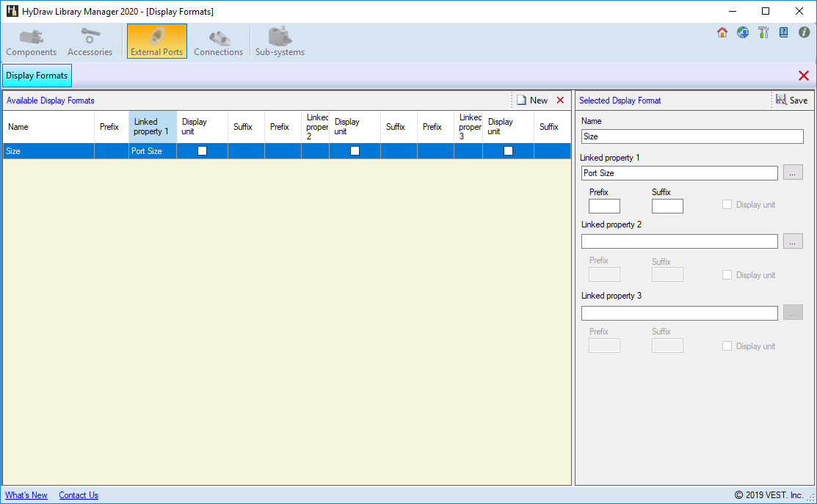This screenshot has width=817, height=504.
Task: Go to the Connections section
Action: click(x=218, y=42)
